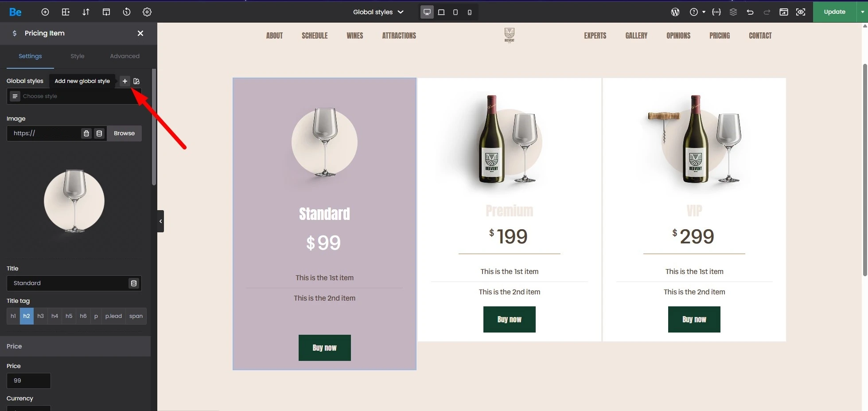Viewport: 868px width, 411px height.
Task: Open the Advanced tab
Action: (x=125, y=56)
